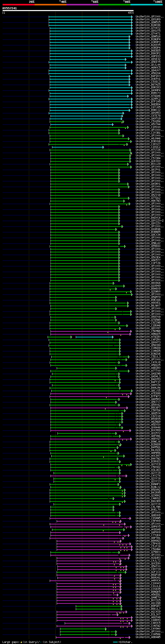Click the UniRef100_A8B4W5 label
Image resolution: width=165 pixels, height=644 pixels.
148,637
